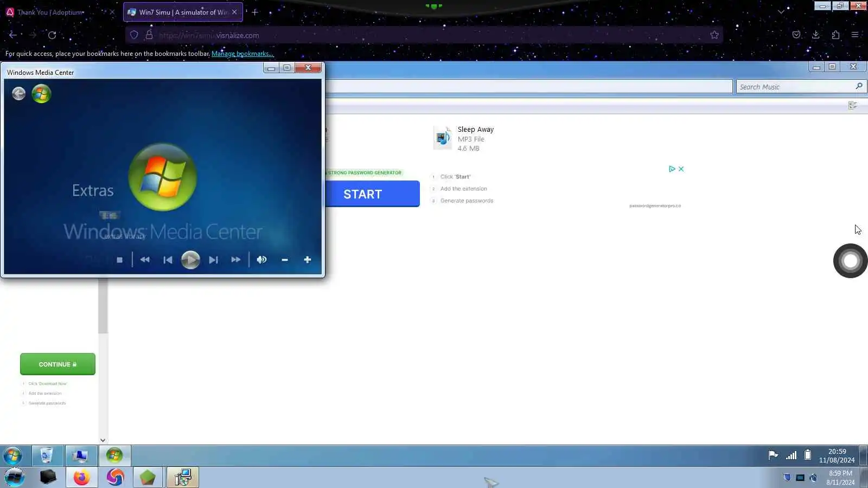
Task: Check battery status in simulator tray
Action: tap(808, 455)
